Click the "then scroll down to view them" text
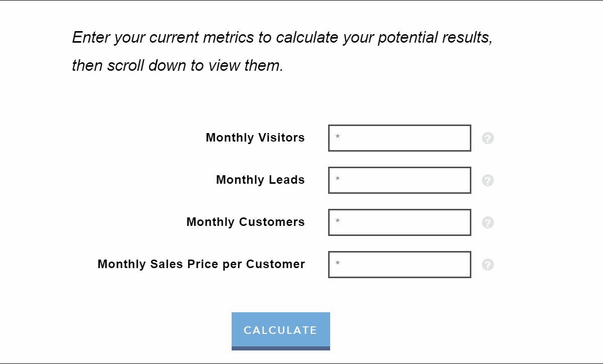Image resolution: width=603 pixels, height=364 pixels. [178, 66]
